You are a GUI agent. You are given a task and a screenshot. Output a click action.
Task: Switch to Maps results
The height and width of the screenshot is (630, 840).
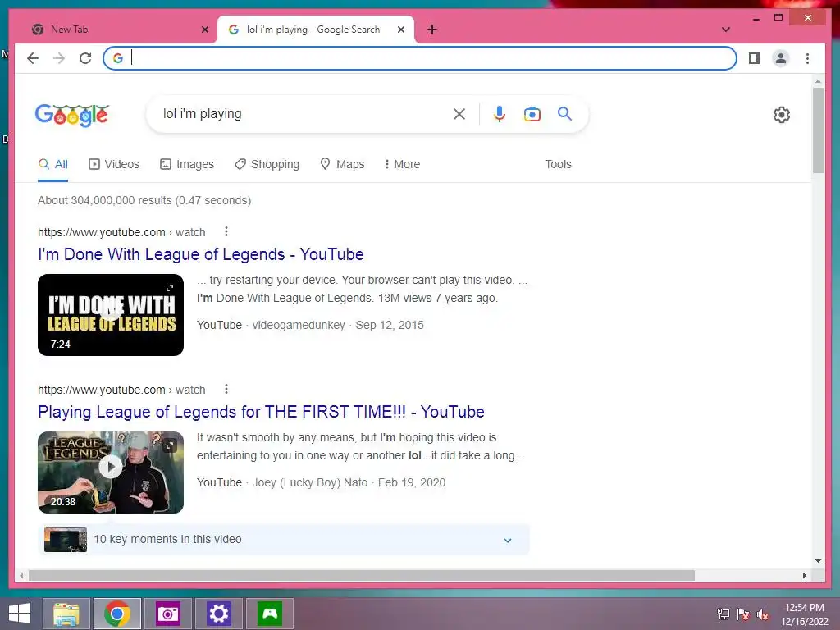tap(342, 164)
